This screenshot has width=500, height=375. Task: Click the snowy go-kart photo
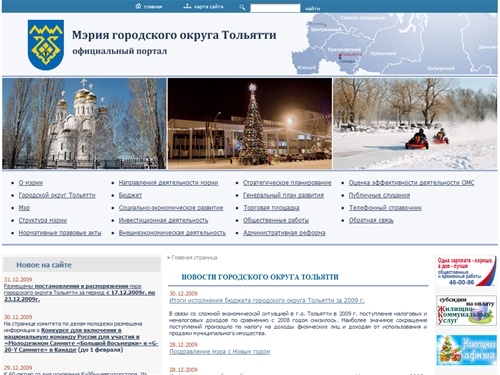tap(415, 123)
